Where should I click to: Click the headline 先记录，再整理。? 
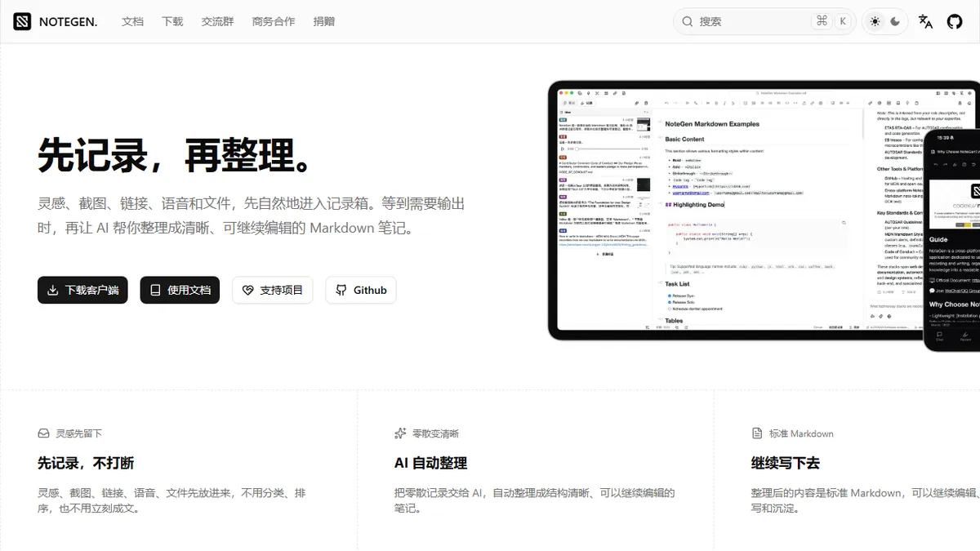176,155
